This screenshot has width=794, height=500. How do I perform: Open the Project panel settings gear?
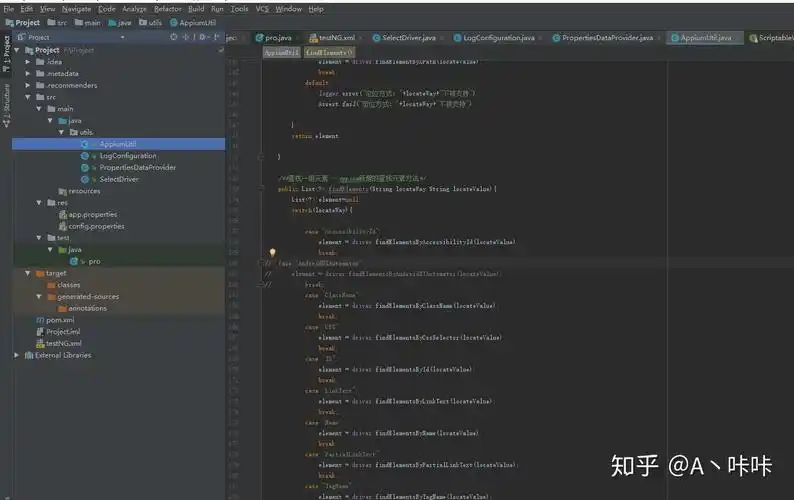(203, 37)
